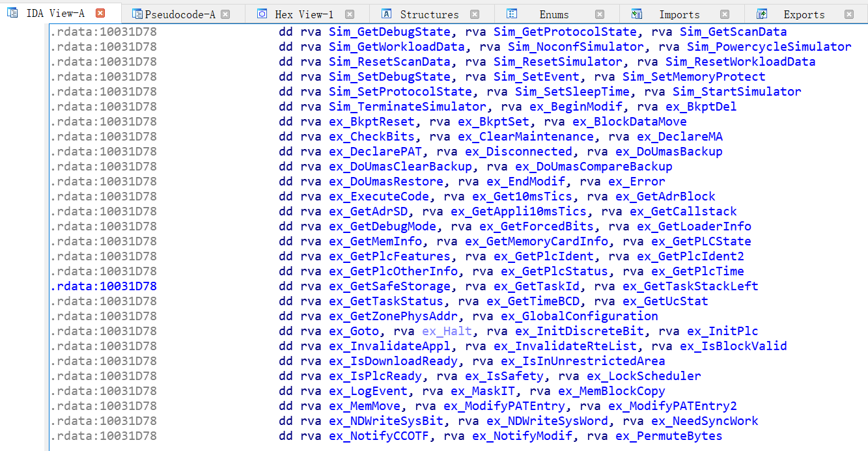Close the IDA View-A tab
The width and height of the screenshot is (868, 451).
(100, 13)
